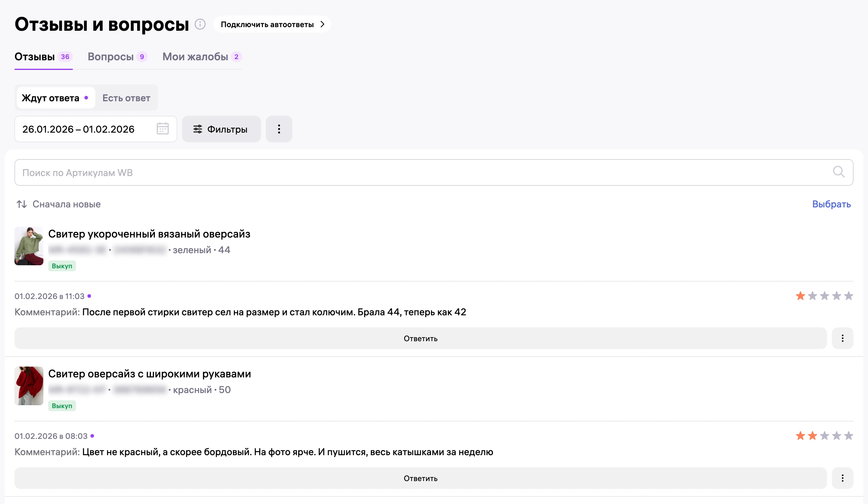The width and height of the screenshot is (868, 504).
Task: Click Ответить for the green sweater review
Action: pyautogui.click(x=420, y=338)
